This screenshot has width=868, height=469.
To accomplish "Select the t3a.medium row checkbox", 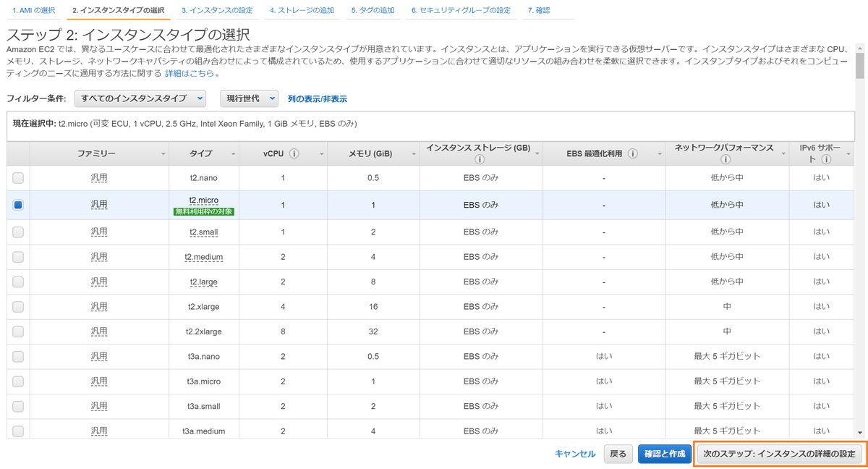I will [17, 430].
